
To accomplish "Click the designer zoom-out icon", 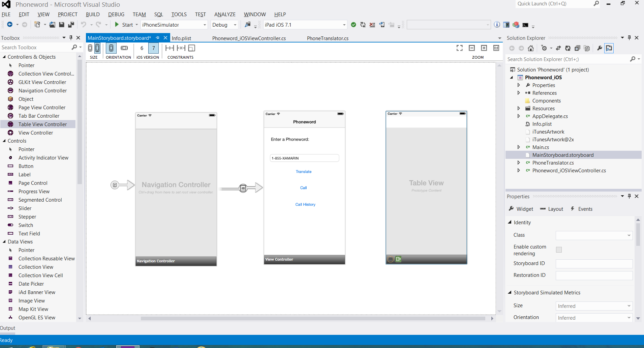I will tap(472, 48).
